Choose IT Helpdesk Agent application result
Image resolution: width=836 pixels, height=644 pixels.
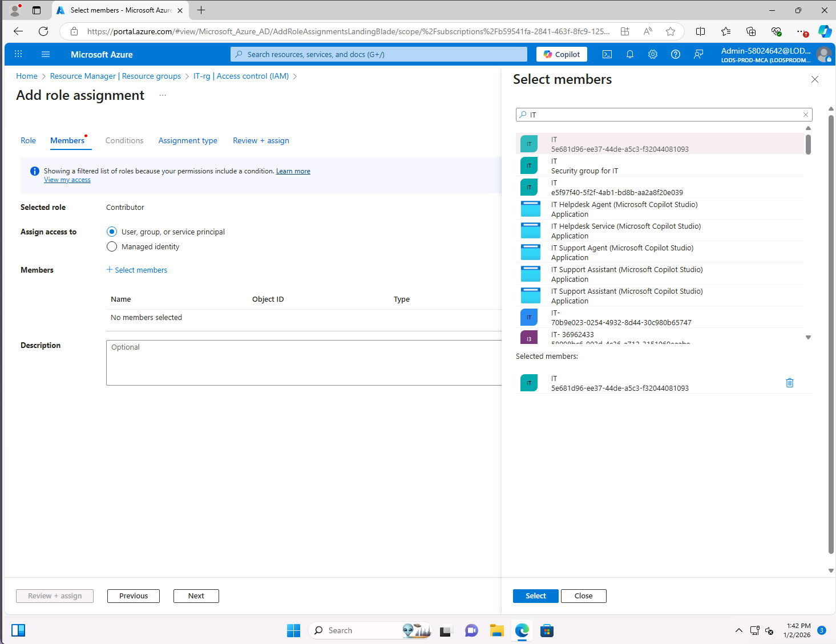point(660,209)
